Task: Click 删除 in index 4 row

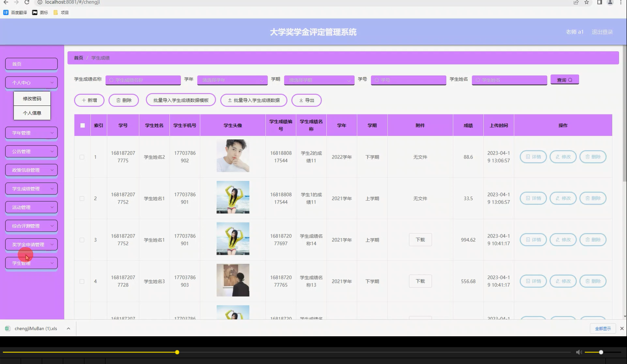Action: point(593,281)
